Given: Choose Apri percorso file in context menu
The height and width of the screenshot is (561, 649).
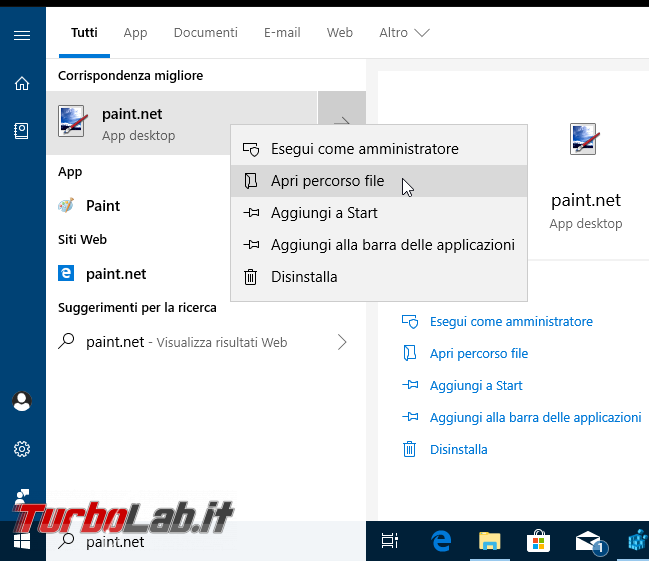Looking at the screenshot, I should 379,181.
